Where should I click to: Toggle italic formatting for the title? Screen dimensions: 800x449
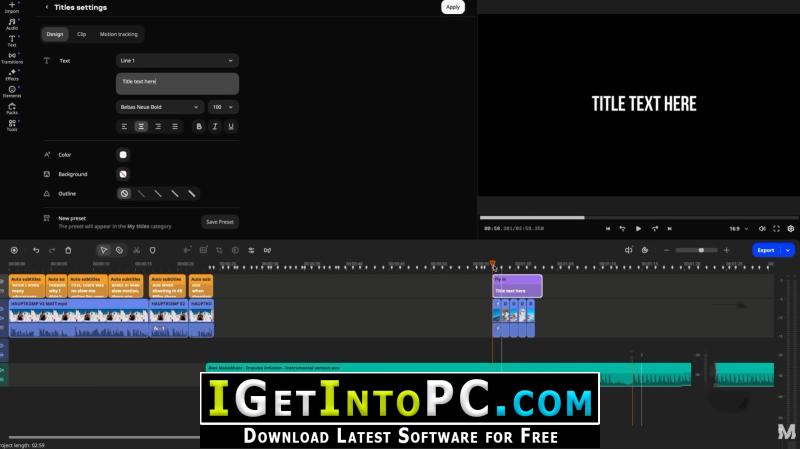[215, 127]
